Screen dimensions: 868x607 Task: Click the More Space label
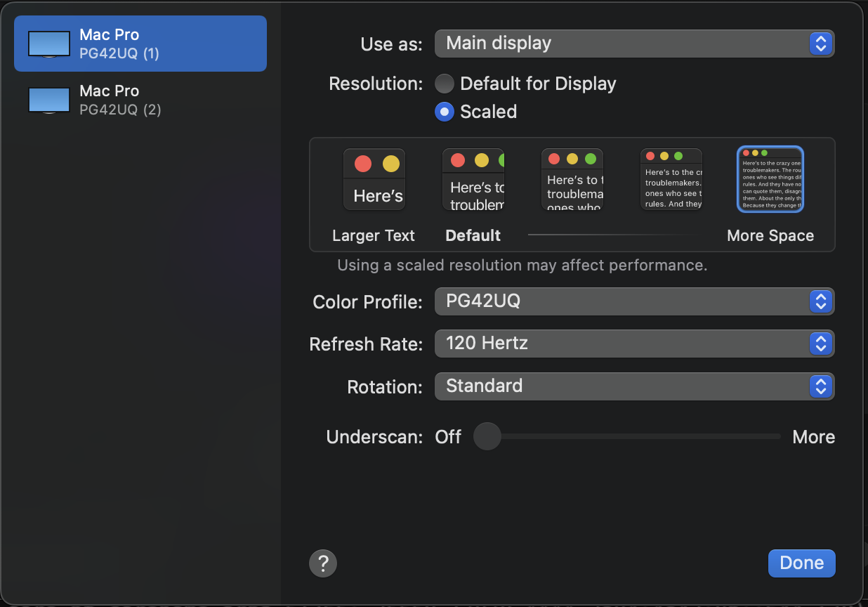click(x=770, y=236)
